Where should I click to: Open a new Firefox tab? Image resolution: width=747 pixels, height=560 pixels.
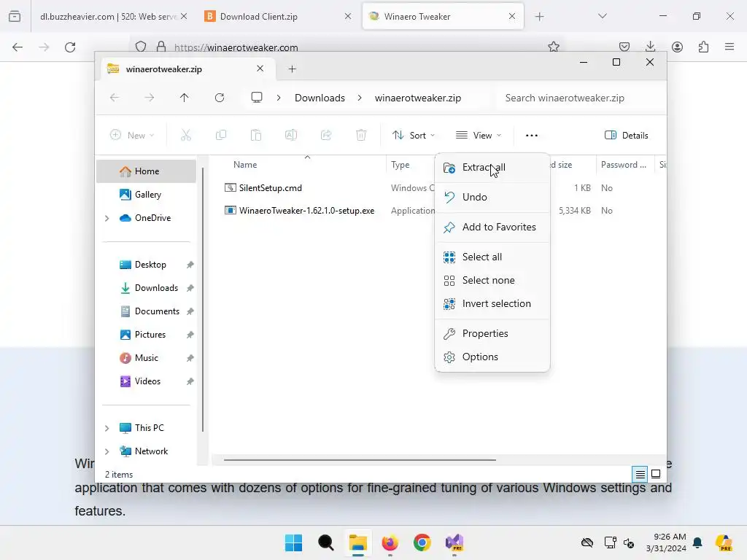coord(540,17)
